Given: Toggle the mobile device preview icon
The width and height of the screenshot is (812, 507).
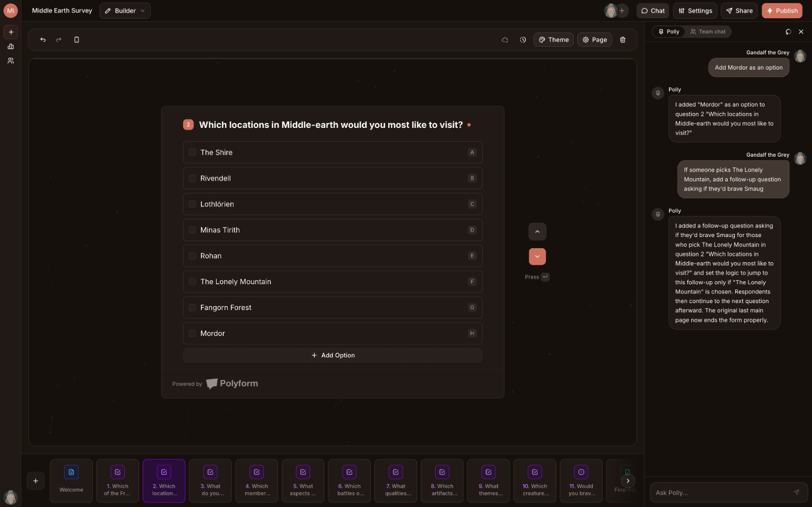Looking at the screenshot, I should pyautogui.click(x=77, y=40).
